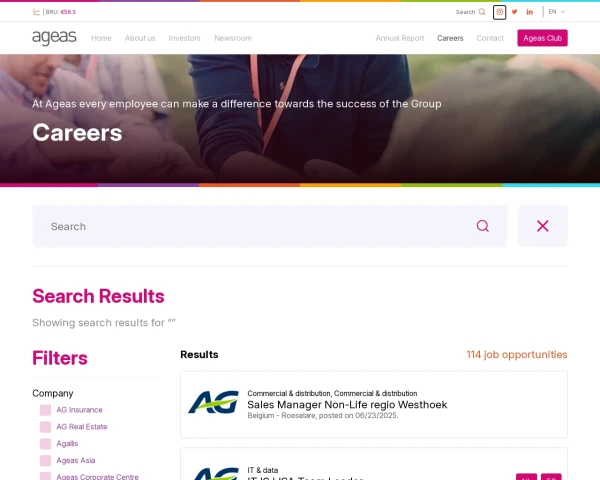Image resolution: width=600 pixels, height=480 pixels.
Task: Open the Twitter social icon
Action: [515, 12]
